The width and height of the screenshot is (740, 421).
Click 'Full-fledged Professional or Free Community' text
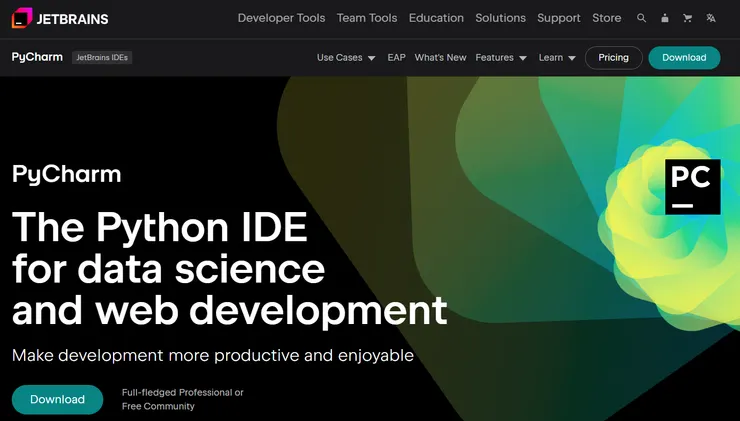point(183,399)
